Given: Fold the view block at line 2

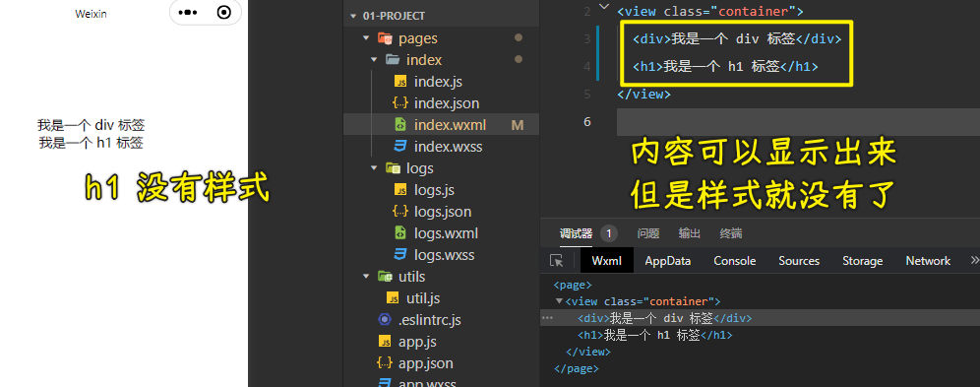Looking at the screenshot, I should [x=604, y=8].
